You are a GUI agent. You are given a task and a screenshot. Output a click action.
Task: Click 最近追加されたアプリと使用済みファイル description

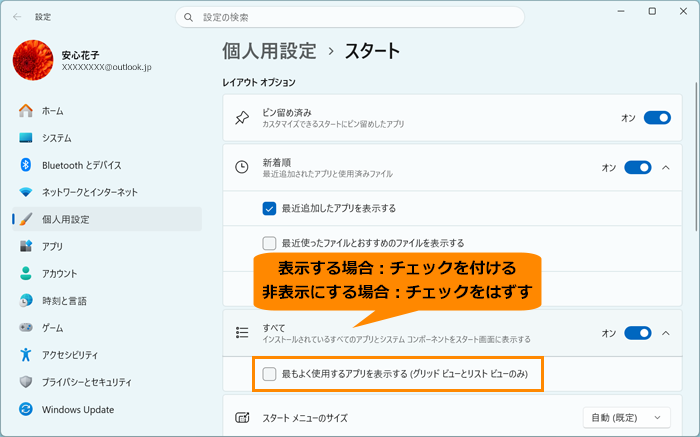(327, 174)
